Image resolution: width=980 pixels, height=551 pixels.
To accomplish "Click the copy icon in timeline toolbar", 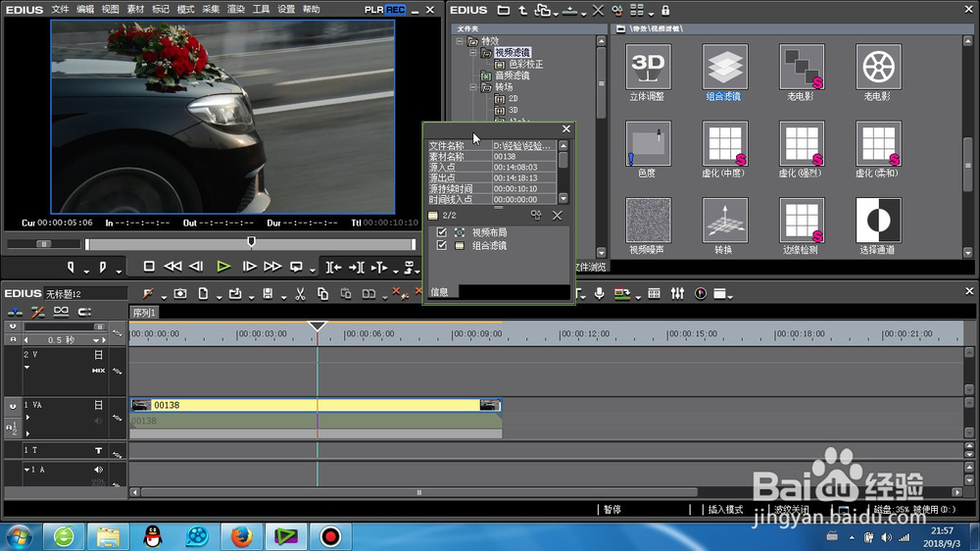I will point(322,293).
